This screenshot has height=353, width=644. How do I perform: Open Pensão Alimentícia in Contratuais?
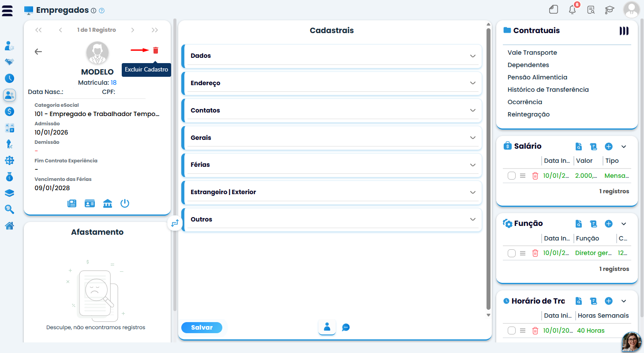tap(537, 77)
